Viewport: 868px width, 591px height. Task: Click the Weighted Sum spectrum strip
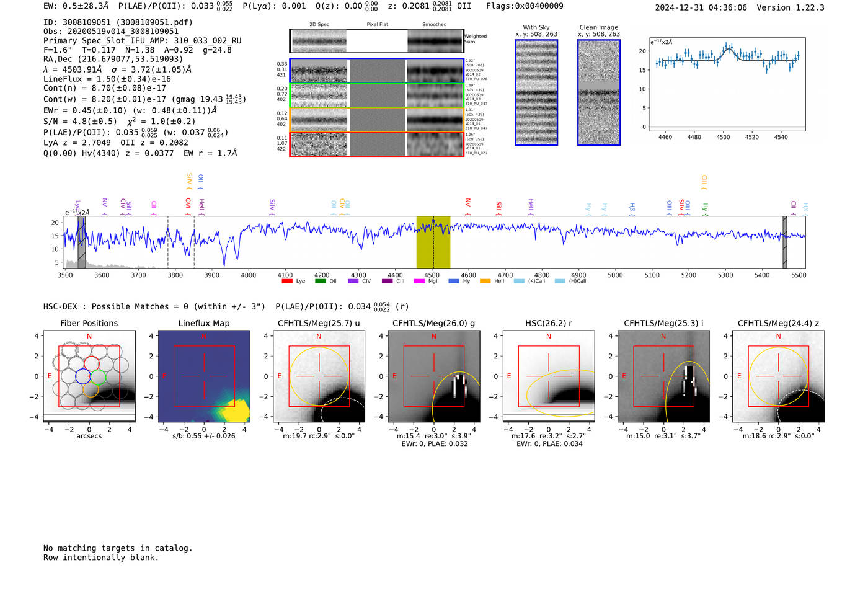(x=377, y=41)
